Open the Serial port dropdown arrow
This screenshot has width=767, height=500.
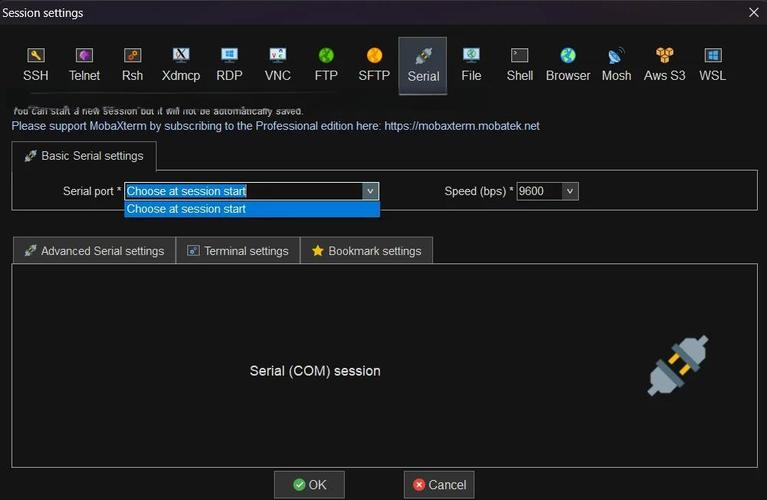point(370,191)
